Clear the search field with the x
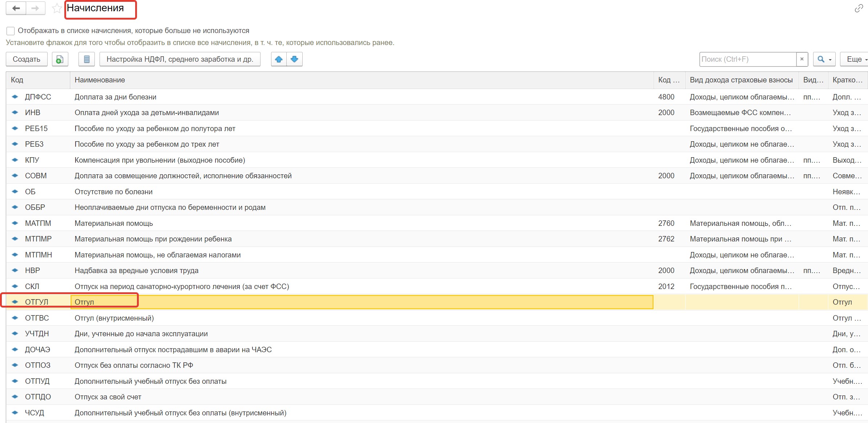 [x=802, y=59]
